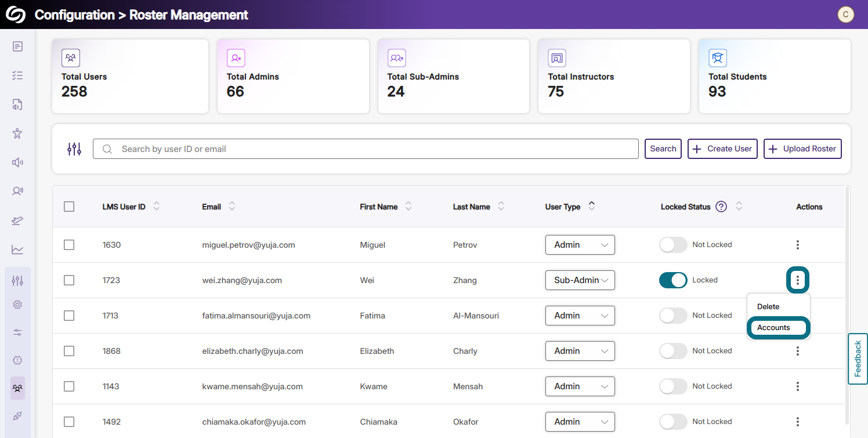
Task: Click the Locked Status help question mark
Action: (721, 207)
